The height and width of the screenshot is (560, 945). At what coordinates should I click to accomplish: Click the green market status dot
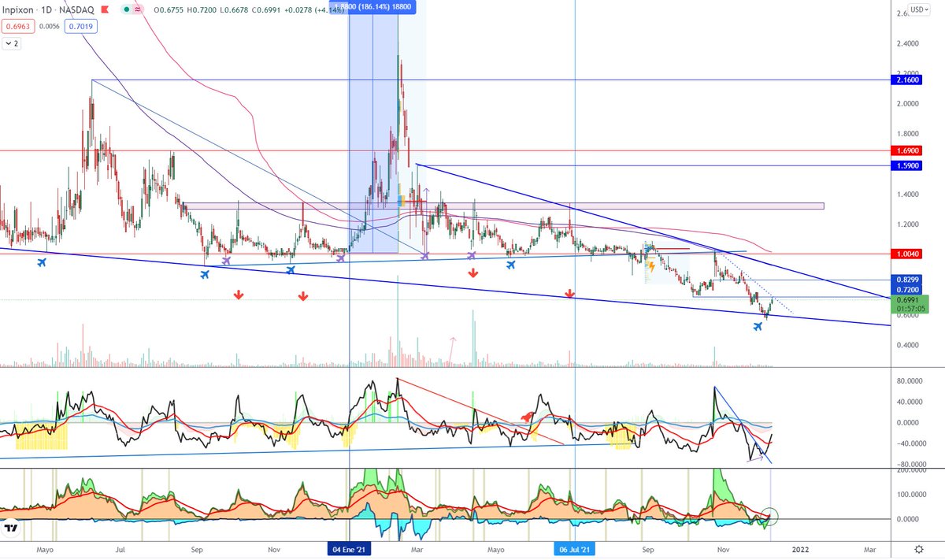[x=126, y=9]
